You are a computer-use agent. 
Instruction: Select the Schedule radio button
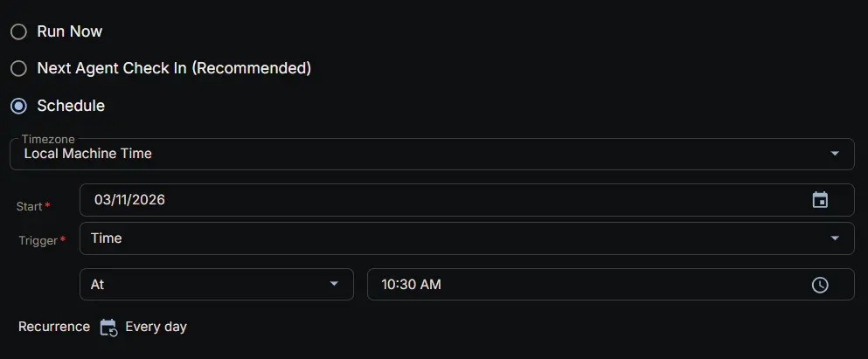(18, 106)
